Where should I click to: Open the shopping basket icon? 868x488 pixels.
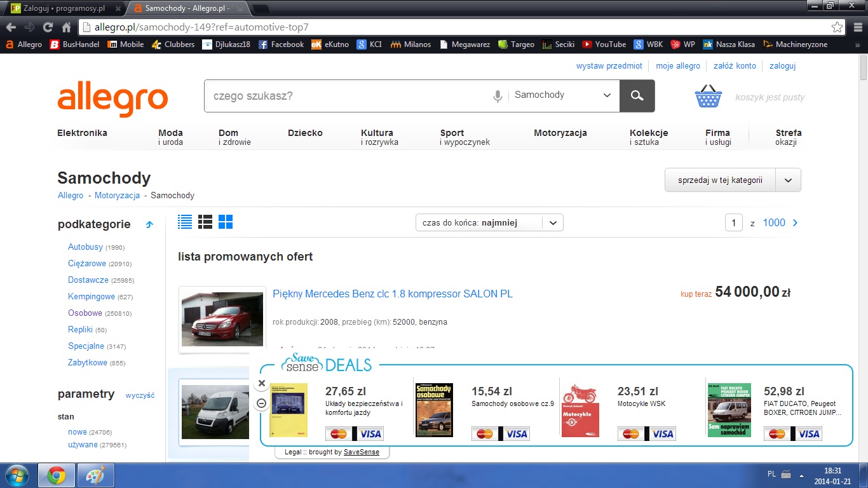pyautogui.click(x=709, y=97)
